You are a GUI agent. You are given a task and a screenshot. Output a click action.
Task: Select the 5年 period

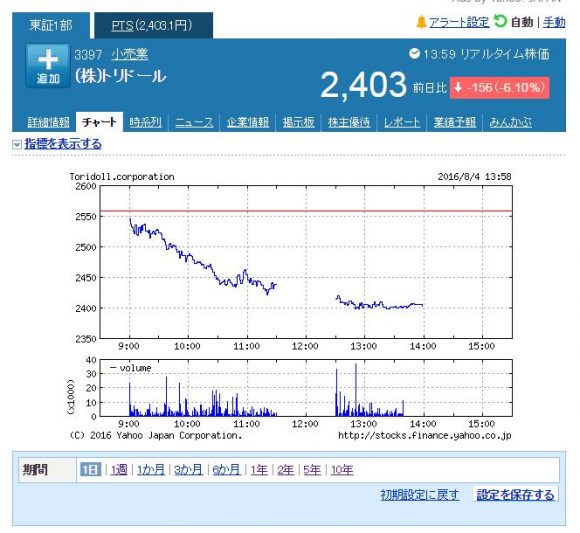312,470
